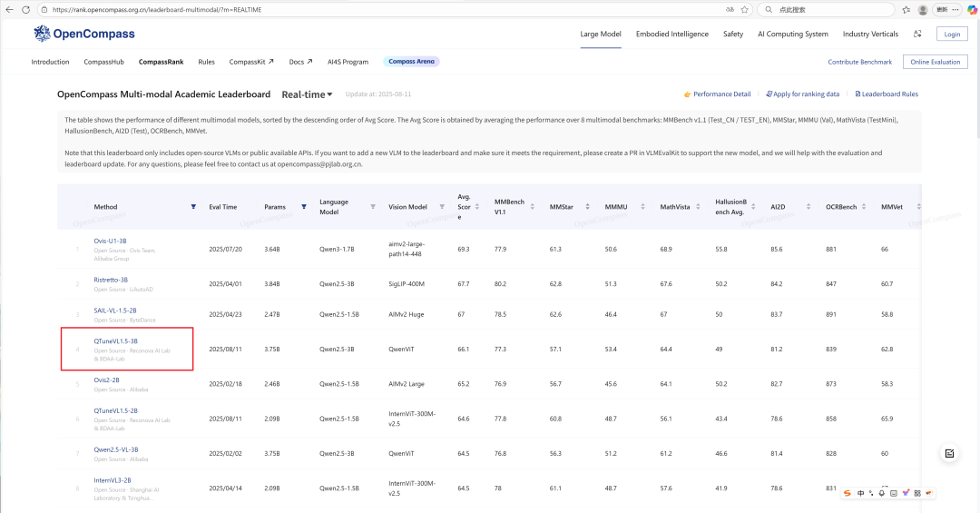The width and height of the screenshot is (980, 513).
Task: Click Apply for ranking data
Action: [x=802, y=94]
